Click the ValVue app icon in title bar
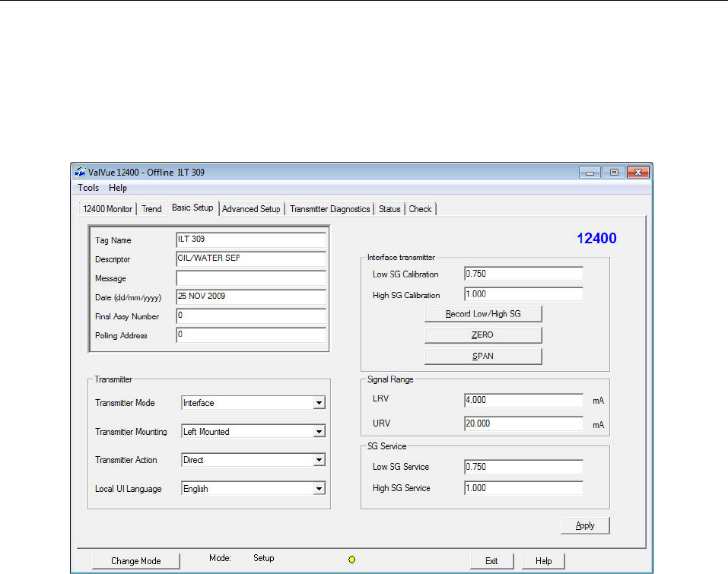 (80, 172)
